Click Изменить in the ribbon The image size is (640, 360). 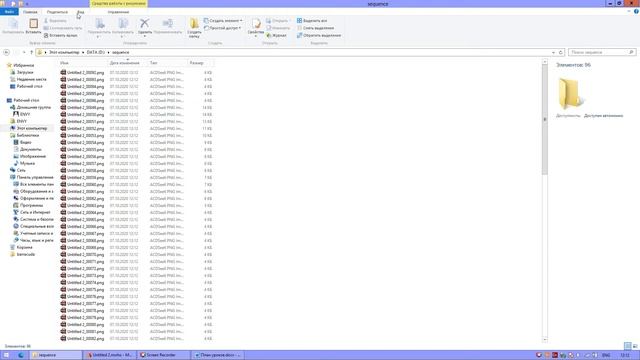click(278, 28)
